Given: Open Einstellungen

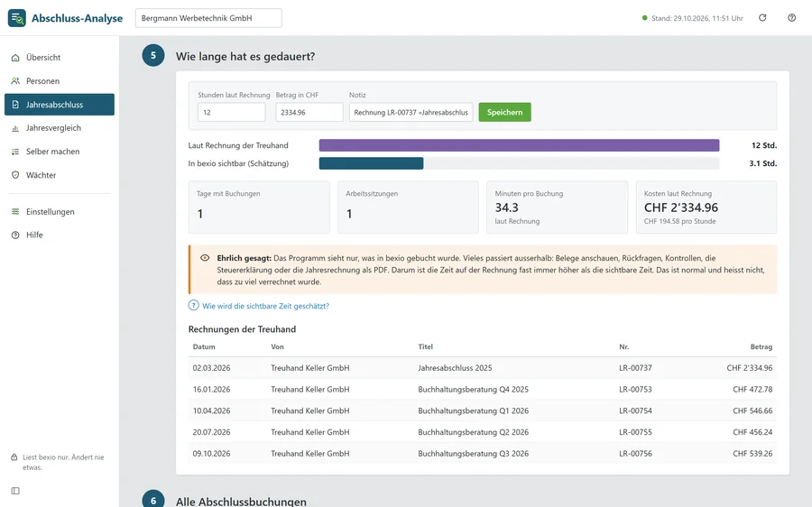Looking at the screenshot, I should point(60,211).
